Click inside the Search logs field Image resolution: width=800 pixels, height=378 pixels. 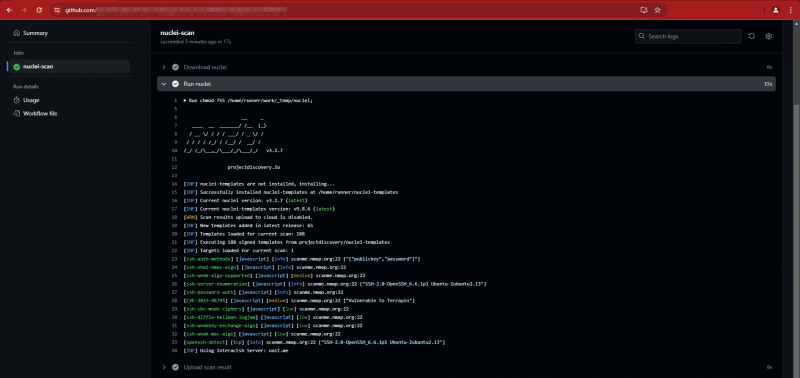(688, 36)
